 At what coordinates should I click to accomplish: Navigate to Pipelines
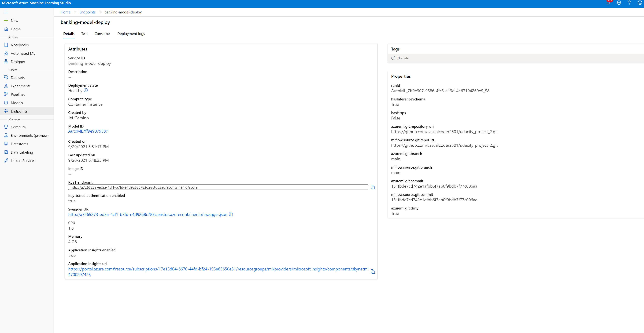click(18, 94)
